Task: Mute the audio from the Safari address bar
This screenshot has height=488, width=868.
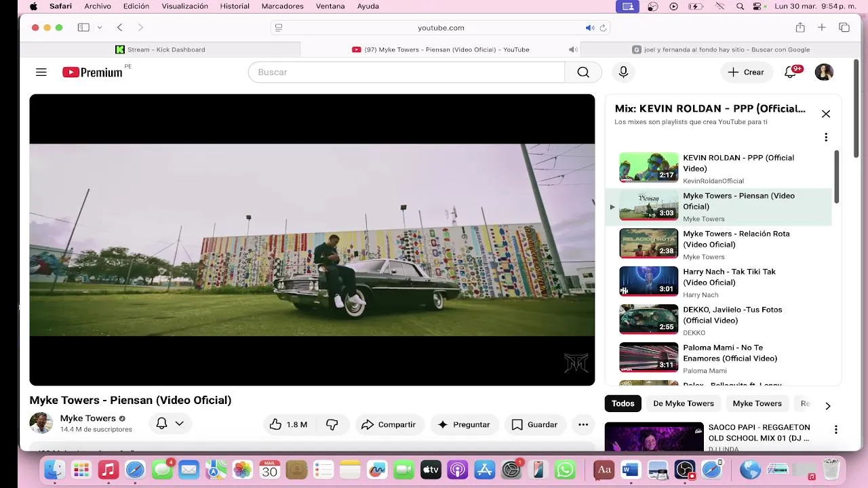Action: coord(590,28)
